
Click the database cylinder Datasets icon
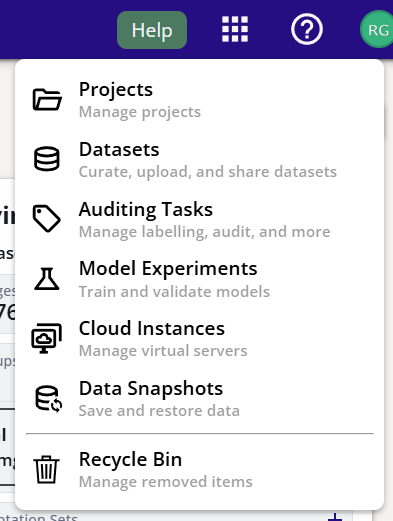(47, 159)
